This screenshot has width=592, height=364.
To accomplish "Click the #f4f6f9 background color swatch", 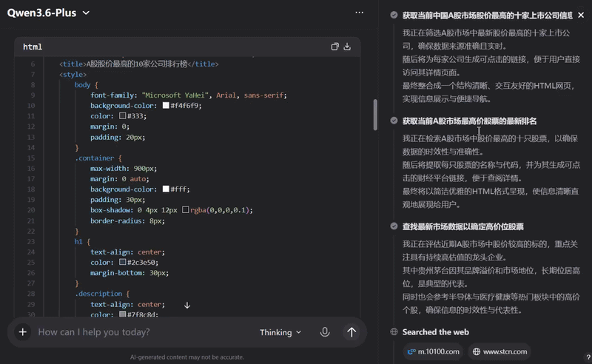I will tap(166, 106).
